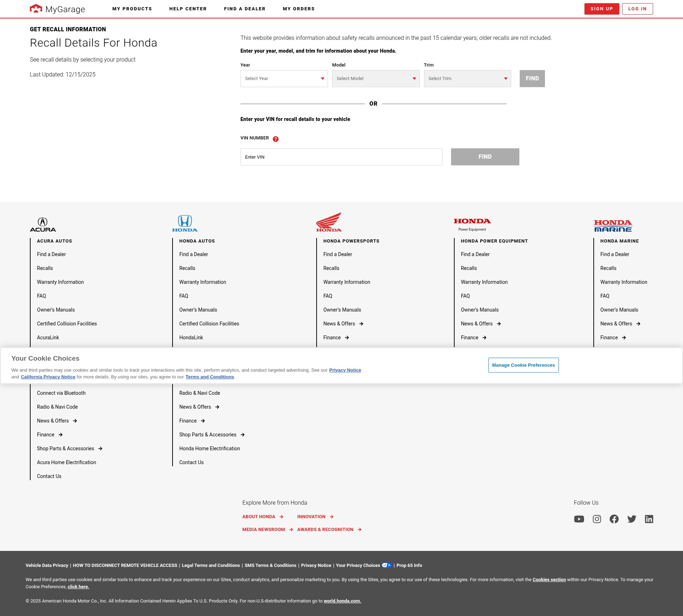Click into the Enter VIN input field

341,157
